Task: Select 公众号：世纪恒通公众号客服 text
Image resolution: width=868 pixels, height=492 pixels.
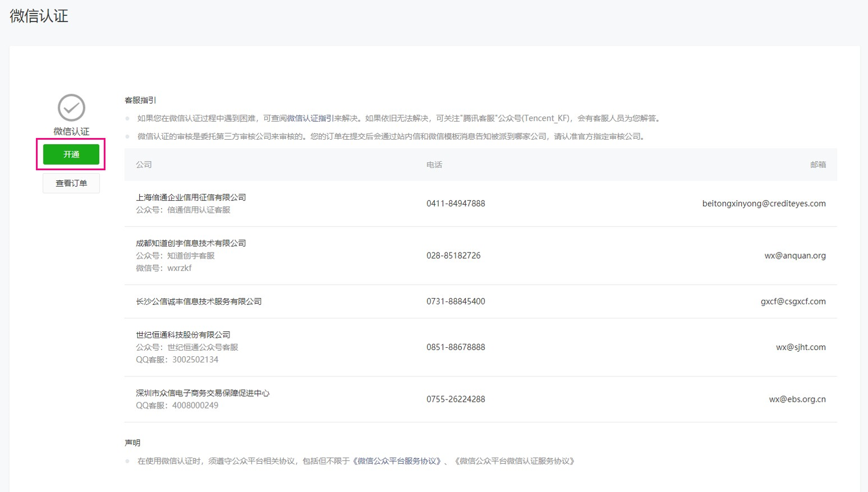Action: point(187,347)
